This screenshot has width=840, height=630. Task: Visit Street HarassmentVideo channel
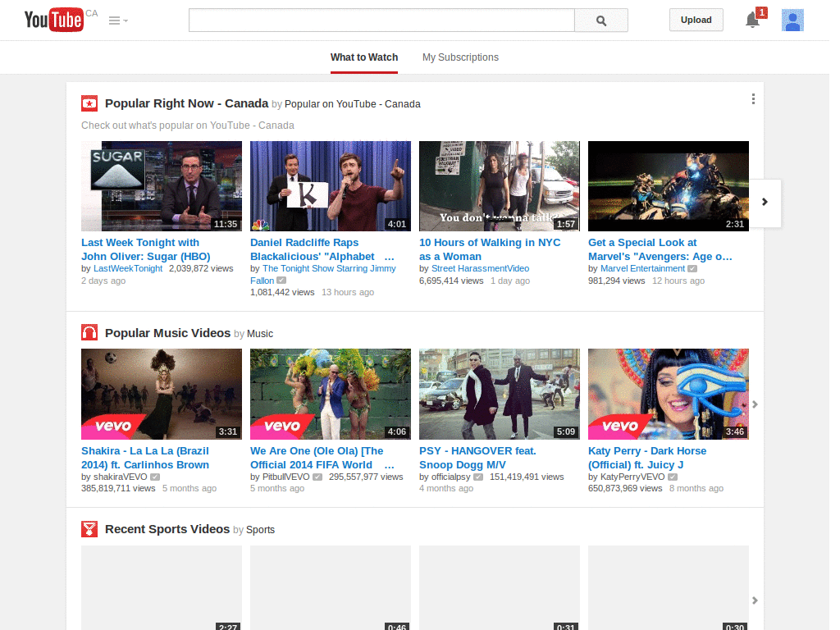click(481, 268)
